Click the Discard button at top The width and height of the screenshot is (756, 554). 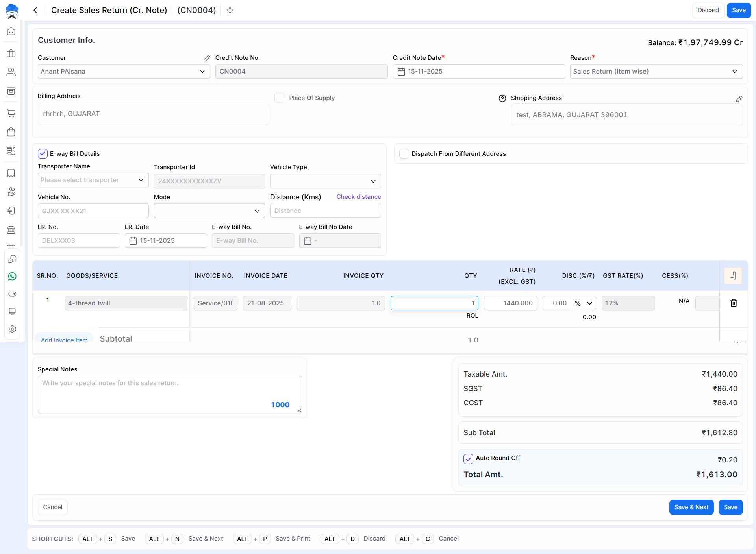pos(708,10)
